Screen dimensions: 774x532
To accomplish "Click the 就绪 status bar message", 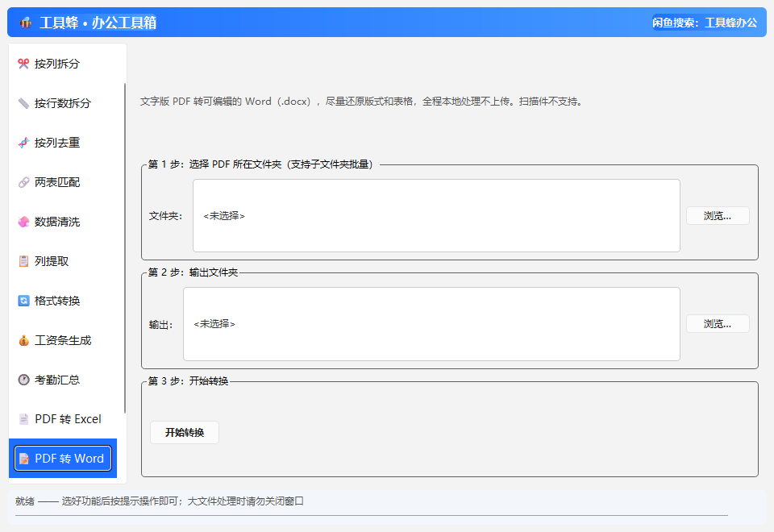I will [160, 501].
